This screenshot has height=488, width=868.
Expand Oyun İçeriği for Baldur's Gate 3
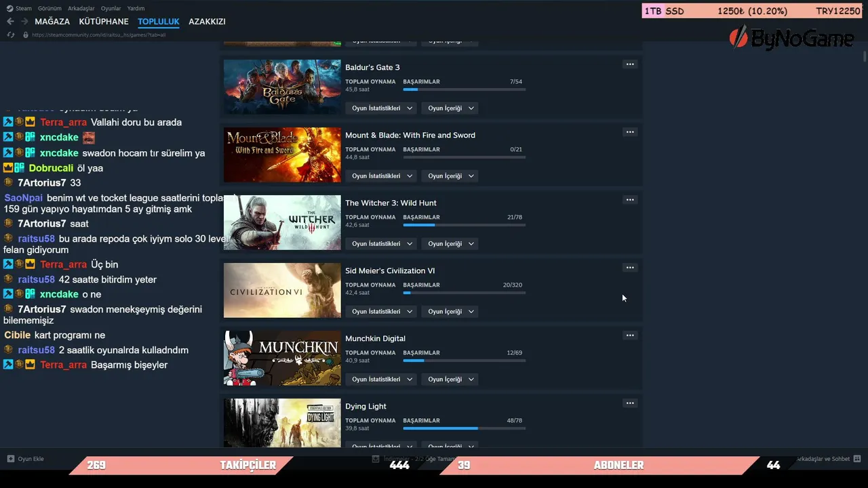pos(450,108)
